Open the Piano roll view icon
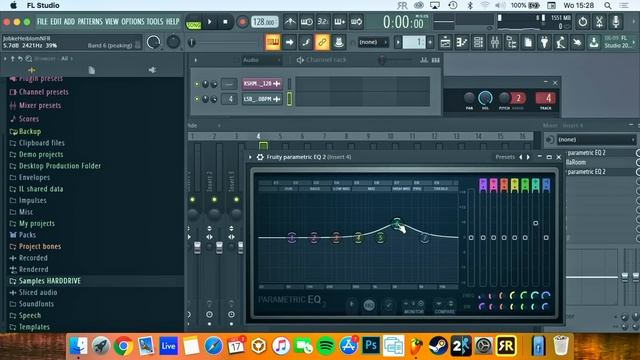This screenshot has width=640, height=360. point(462,42)
